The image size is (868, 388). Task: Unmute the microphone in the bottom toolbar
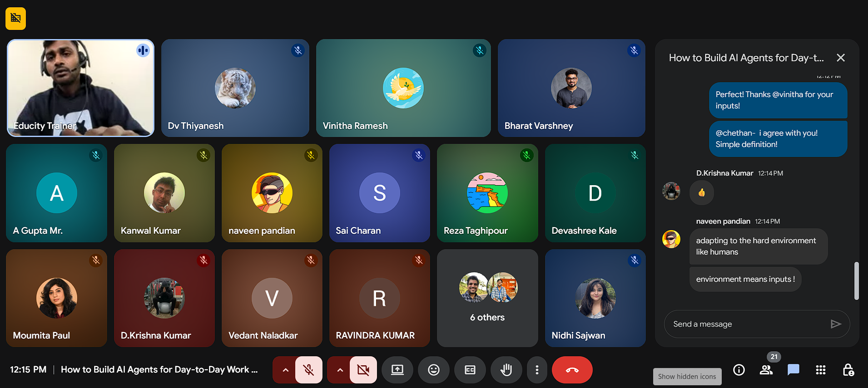pyautogui.click(x=309, y=370)
